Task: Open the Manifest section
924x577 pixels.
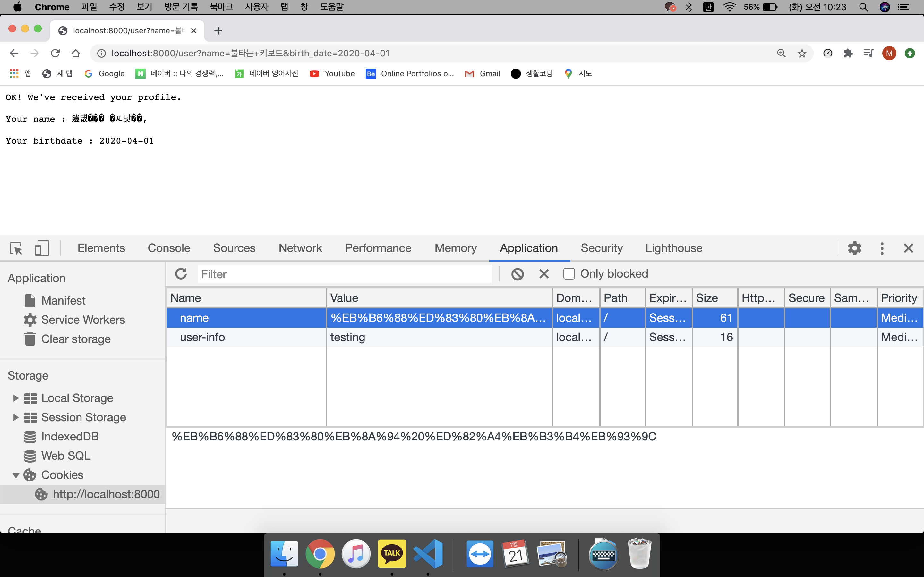Action: (x=63, y=301)
